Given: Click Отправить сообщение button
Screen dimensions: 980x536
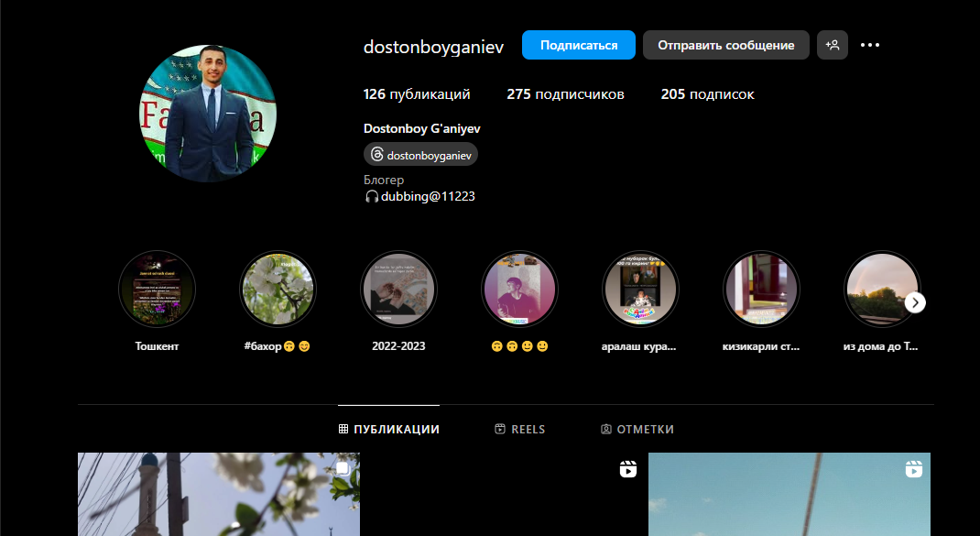Looking at the screenshot, I should (725, 45).
